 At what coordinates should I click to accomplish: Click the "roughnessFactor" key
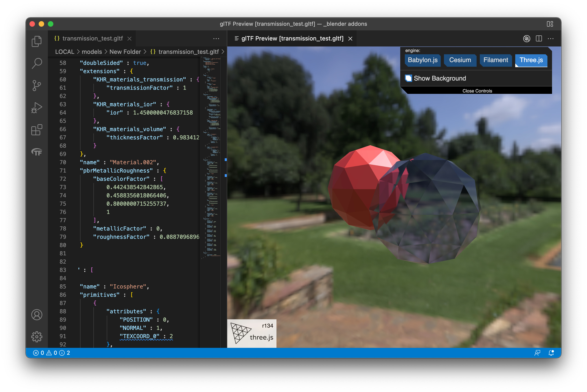(121, 237)
